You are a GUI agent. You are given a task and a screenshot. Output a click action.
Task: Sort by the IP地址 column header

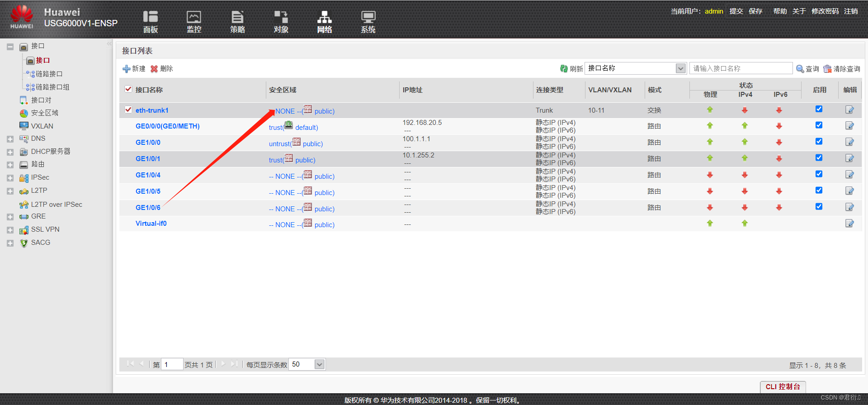(x=413, y=90)
